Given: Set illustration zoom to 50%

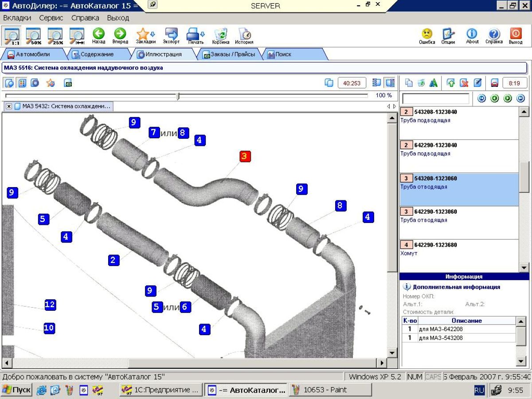Looking at the screenshot, I should click(x=33, y=35).
